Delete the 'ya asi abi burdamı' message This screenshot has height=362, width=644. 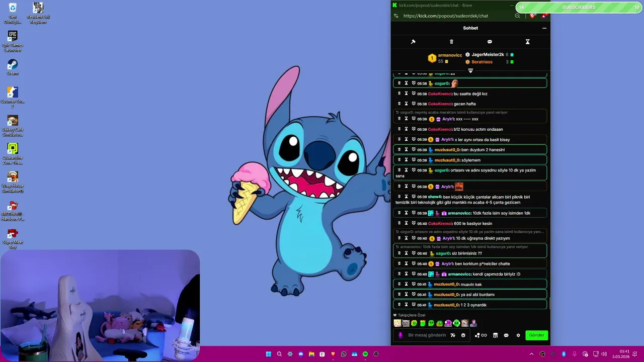[399, 295]
